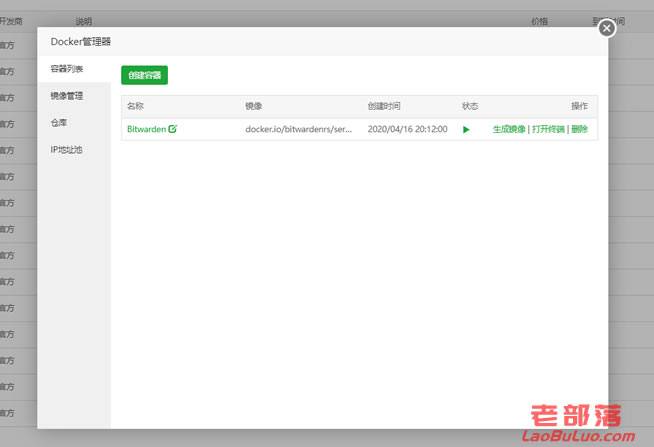Go to the IP地址池 tab

pos(67,150)
